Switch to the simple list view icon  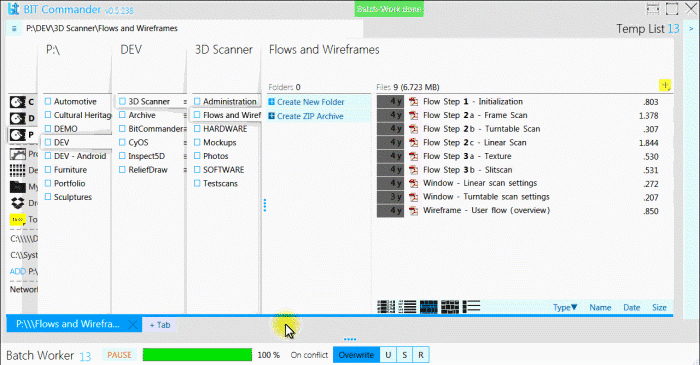[471, 307]
